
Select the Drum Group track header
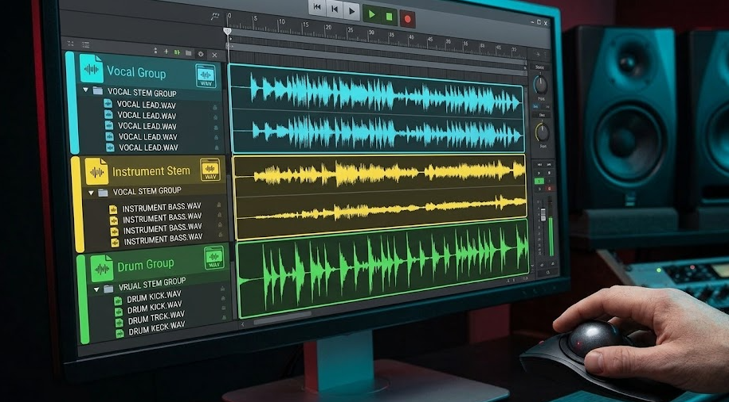[x=158, y=263]
